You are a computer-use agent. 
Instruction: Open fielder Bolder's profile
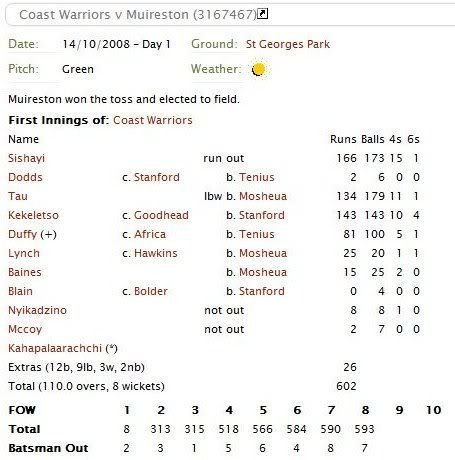click(151, 291)
